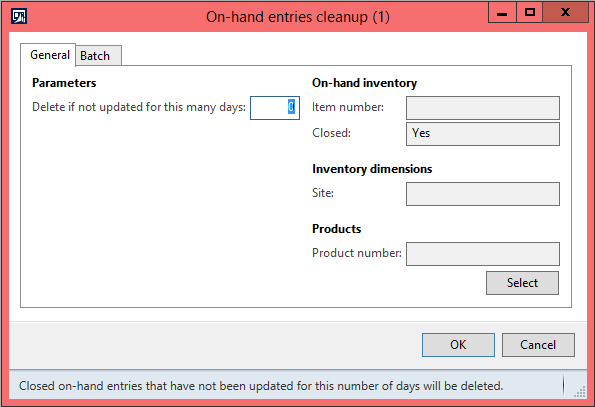Screen dimensions: 595x407
Task: Click the Product number field
Action: 483,254
